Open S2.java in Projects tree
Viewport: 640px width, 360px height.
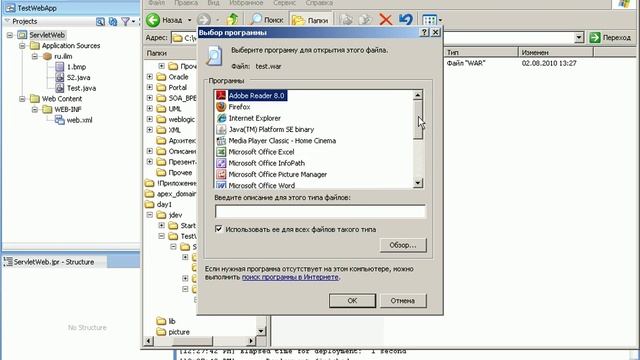(78, 78)
